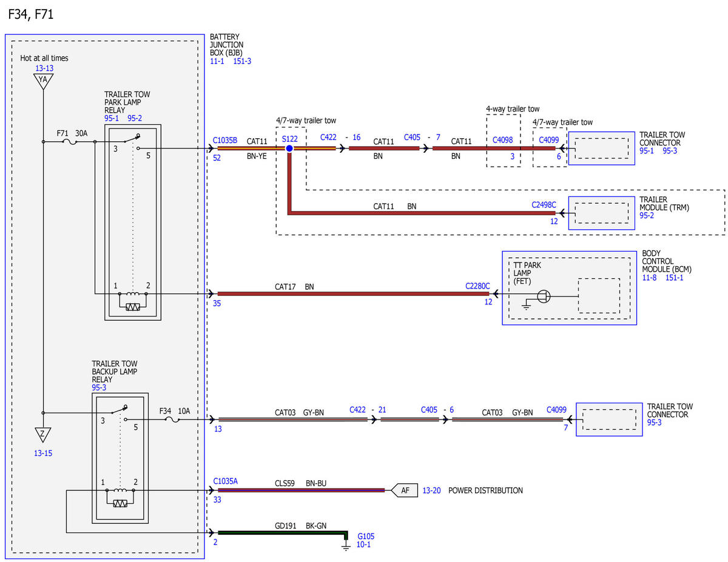The height and width of the screenshot is (562, 728).
Task: Click the F34 10A fuse symbol
Action: point(172,419)
